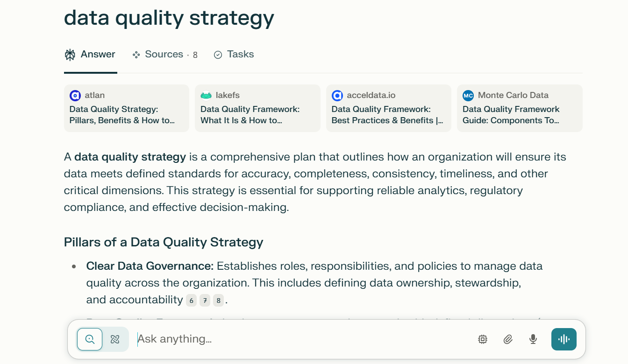The image size is (628, 364).
Task: Click the acceldata.io favicon icon
Action: (337, 96)
